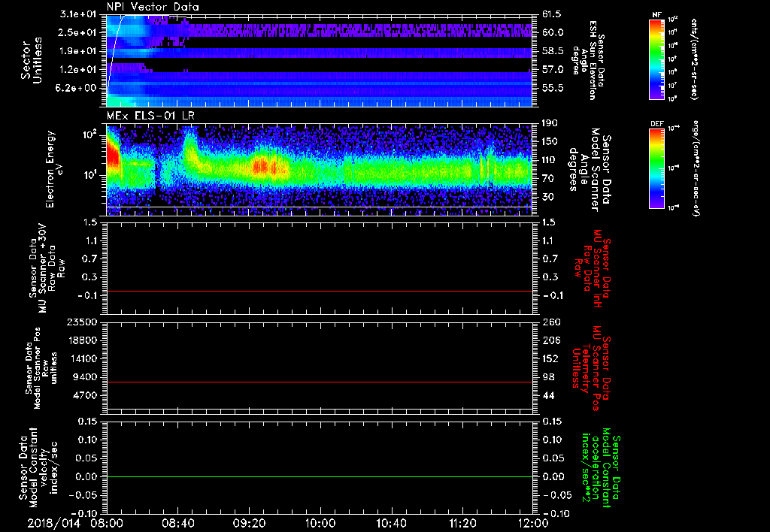The height and width of the screenshot is (532, 770).
Task: Click the "2.5e+01" sector tick label
Action: tap(78, 32)
